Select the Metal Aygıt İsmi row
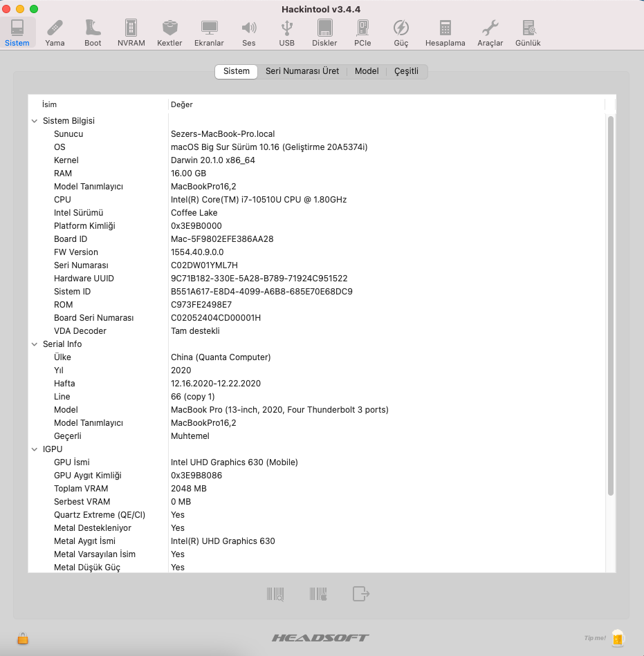Screen dimensions: 644x656 point(317,541)
